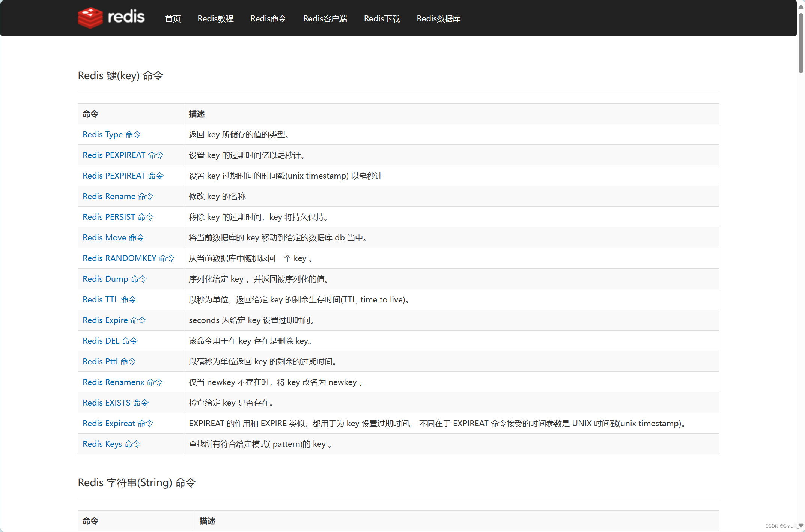Open the Redis Pttl 命令 link

click(x=109, y=361)
